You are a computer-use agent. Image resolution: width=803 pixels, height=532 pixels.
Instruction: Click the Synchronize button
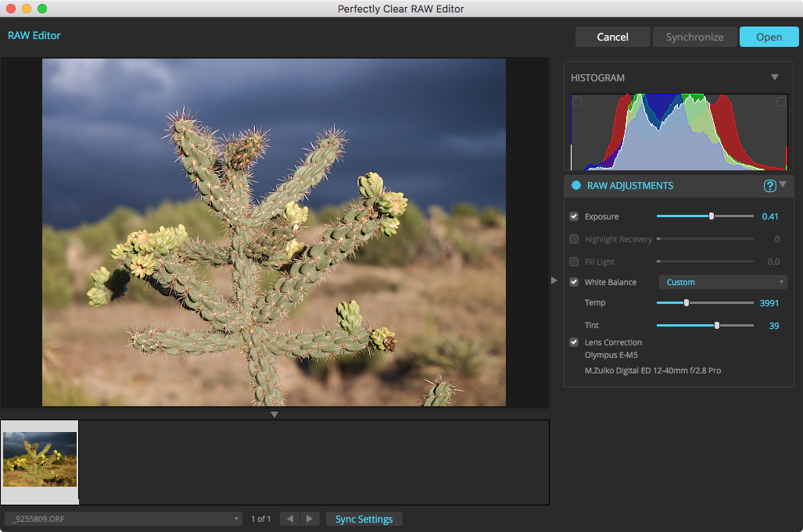694,36
